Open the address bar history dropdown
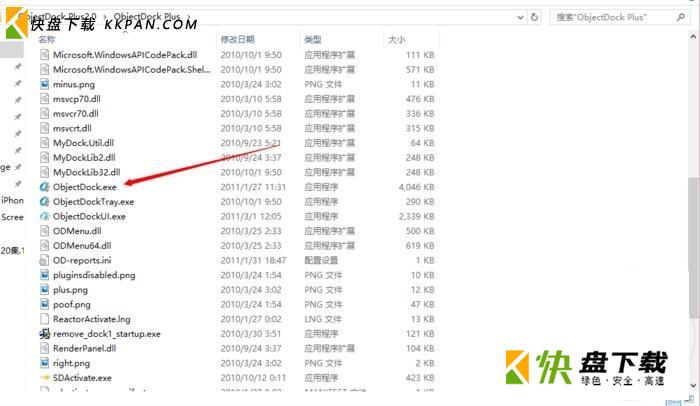 [x=520, y=17]
